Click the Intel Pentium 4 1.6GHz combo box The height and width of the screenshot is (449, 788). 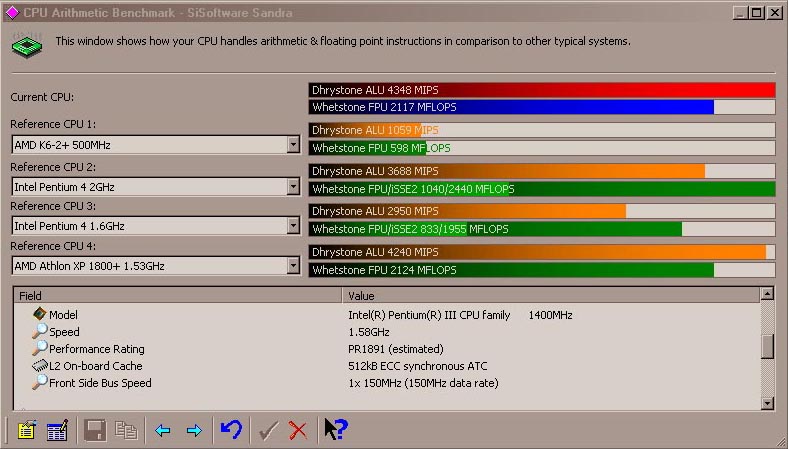point(156,226)
